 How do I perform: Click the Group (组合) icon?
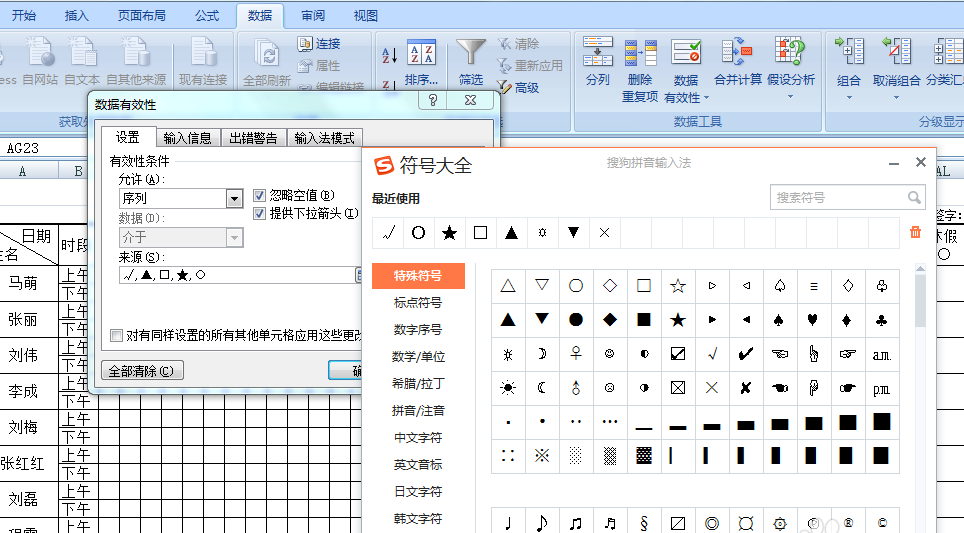(849, 51)
